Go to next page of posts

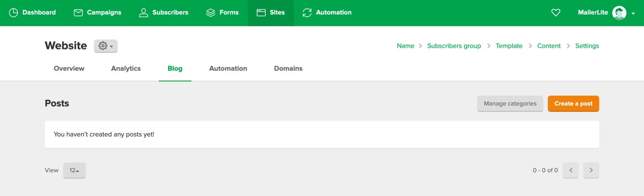click(591, 170)
